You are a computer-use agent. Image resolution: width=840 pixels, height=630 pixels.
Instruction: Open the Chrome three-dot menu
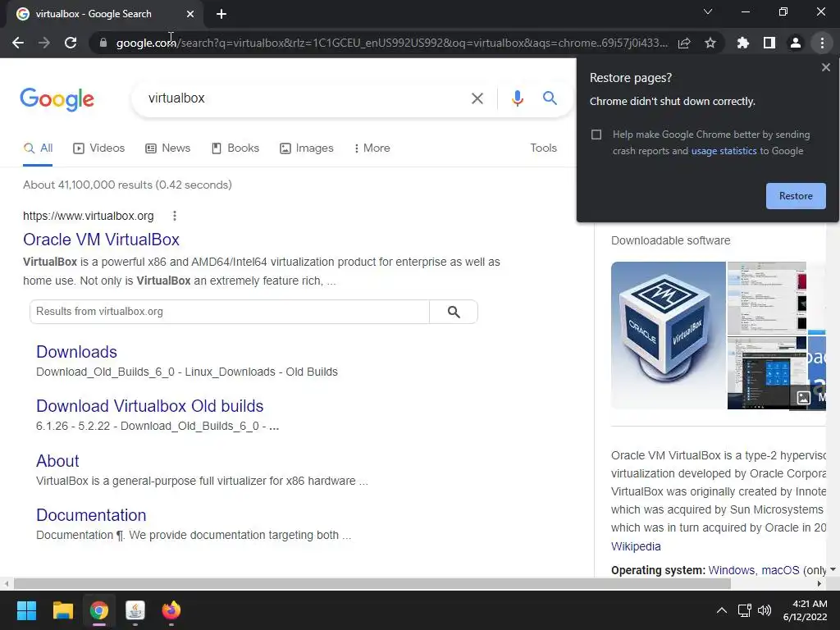pyautogui.click(x=822, y=43)
